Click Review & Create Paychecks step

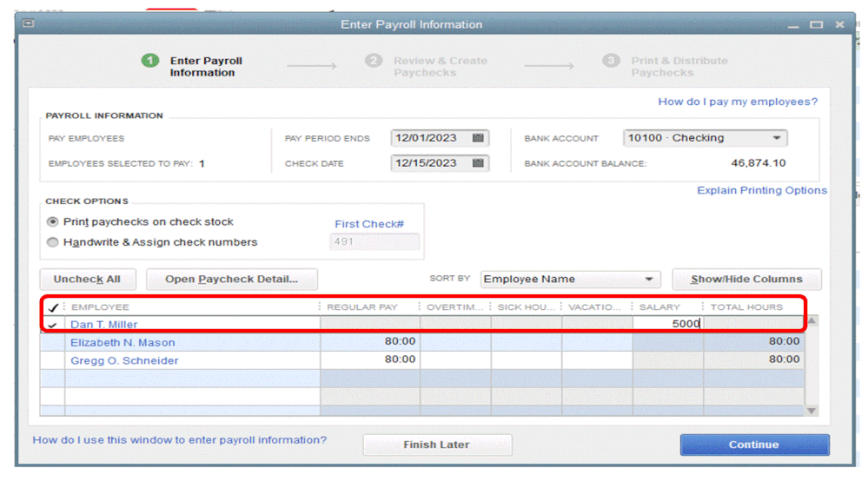441,66
